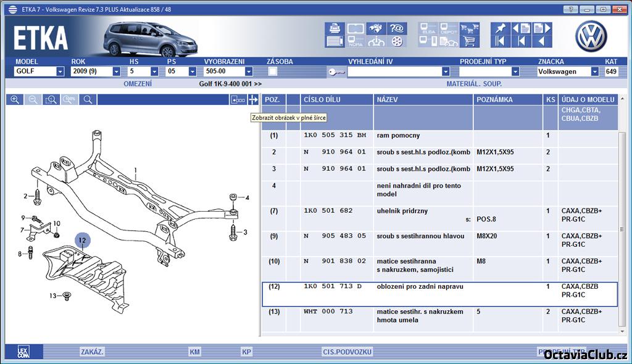Toggle the ZÁSOBA checkbox
The image size is (632, 364).
(273, 72)
